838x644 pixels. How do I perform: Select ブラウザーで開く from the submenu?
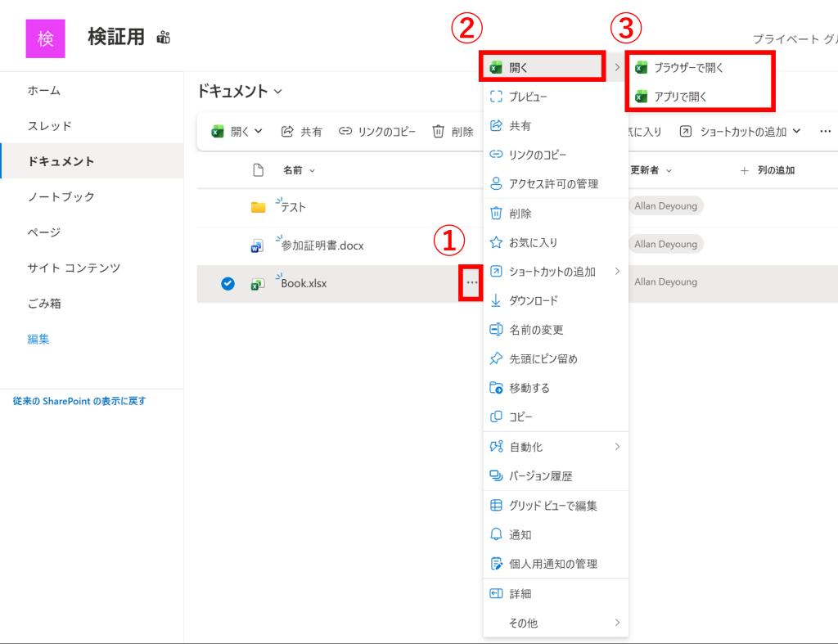(x=688, y=68)
